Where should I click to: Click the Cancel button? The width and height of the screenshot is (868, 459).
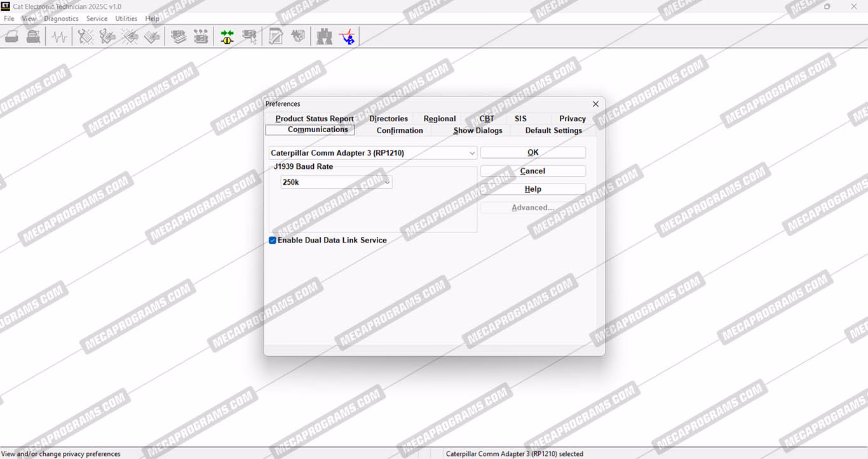[532, 171]
